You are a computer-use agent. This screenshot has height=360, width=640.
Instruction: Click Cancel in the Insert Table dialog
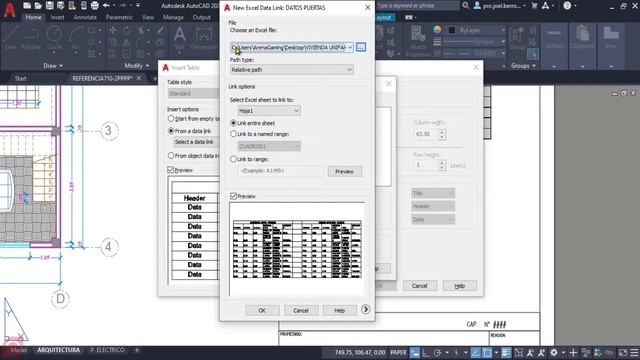[420, 286]
